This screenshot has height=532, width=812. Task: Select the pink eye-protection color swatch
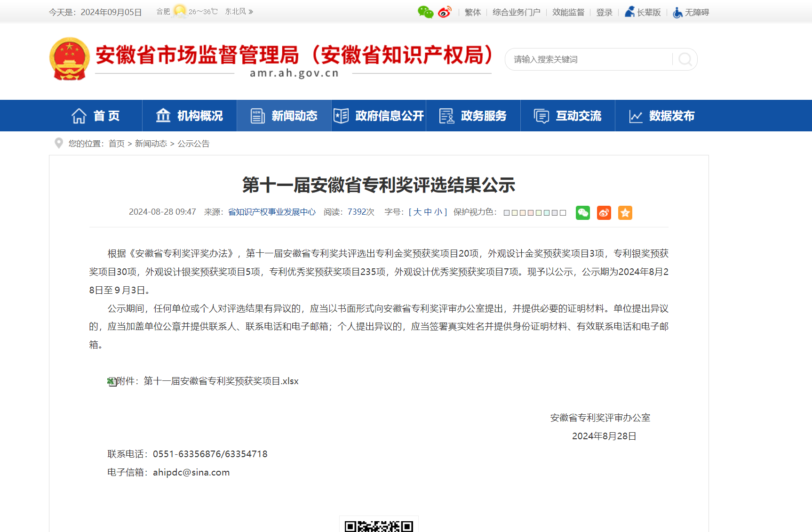(x=531, y=213)
